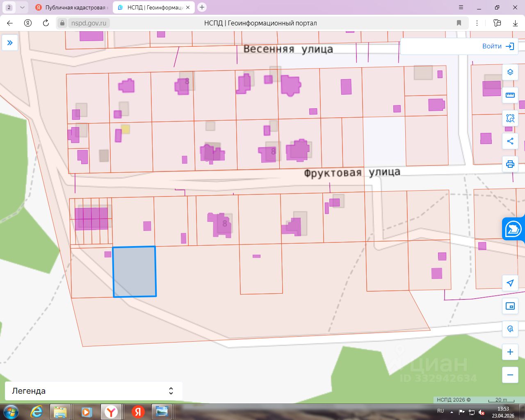Viewport: 525px width, 420px height.
Task: Click the map object search icon
Action: click(x=510, y=329)
